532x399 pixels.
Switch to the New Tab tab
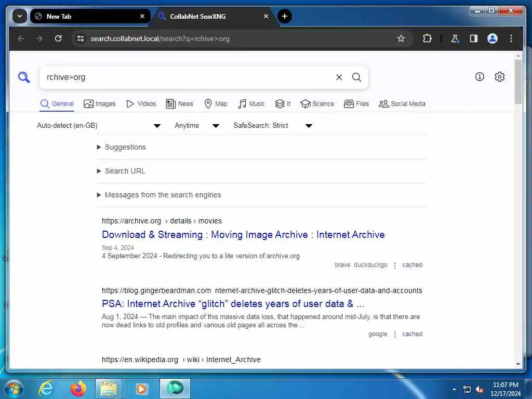(x=90, y=16)
